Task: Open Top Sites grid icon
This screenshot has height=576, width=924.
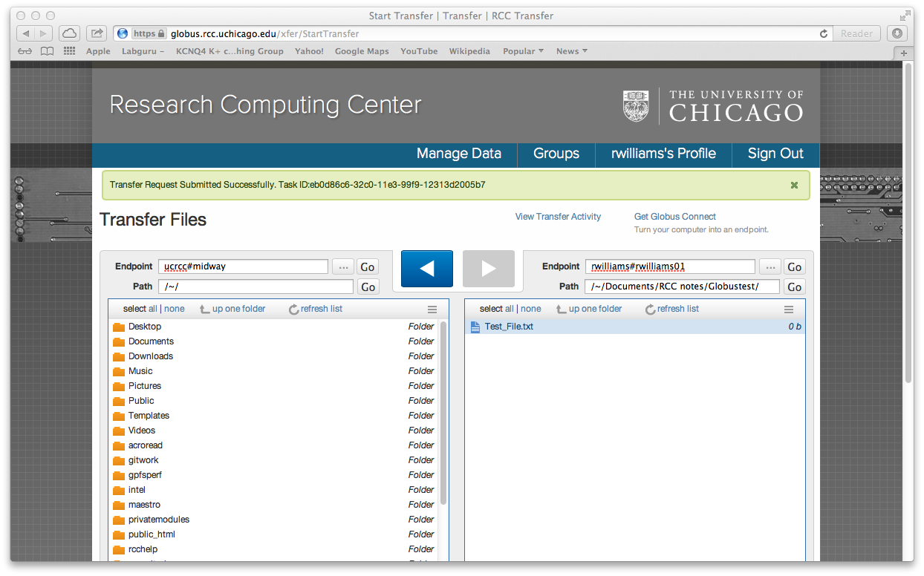Action: [70, 51]
